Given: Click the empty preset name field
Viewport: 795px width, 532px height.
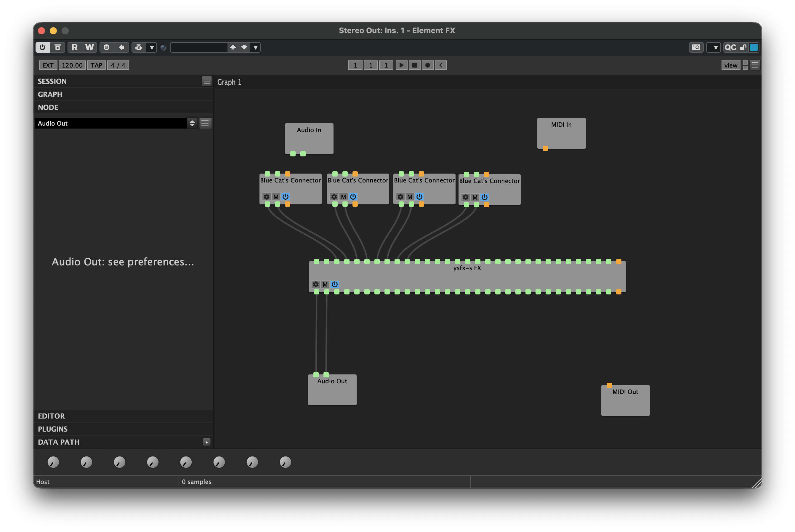Looking at the screenshot, I should point(199,47).
